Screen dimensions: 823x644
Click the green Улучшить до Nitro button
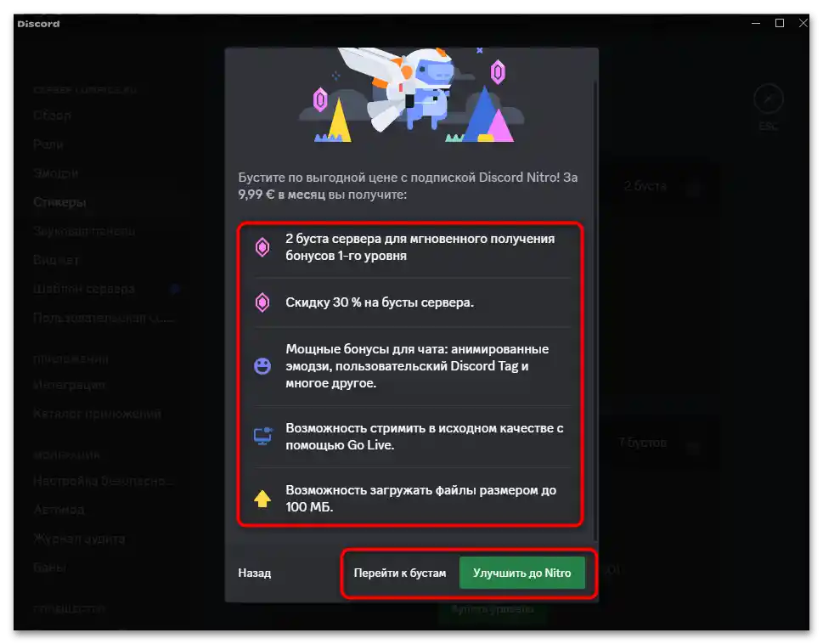tap(521, 573)
